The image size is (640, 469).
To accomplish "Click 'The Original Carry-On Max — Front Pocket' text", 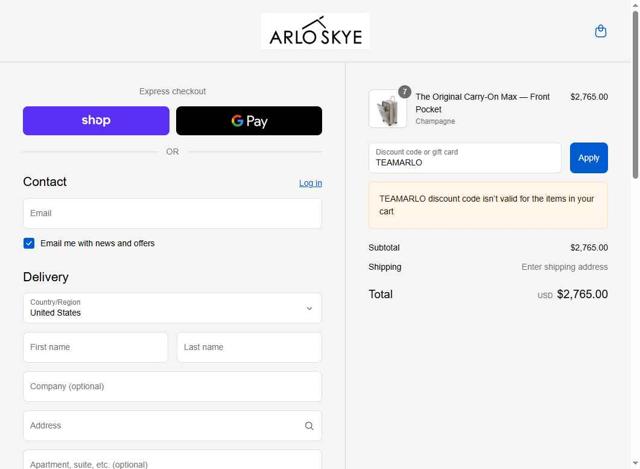I will click(x=482, y=103).
